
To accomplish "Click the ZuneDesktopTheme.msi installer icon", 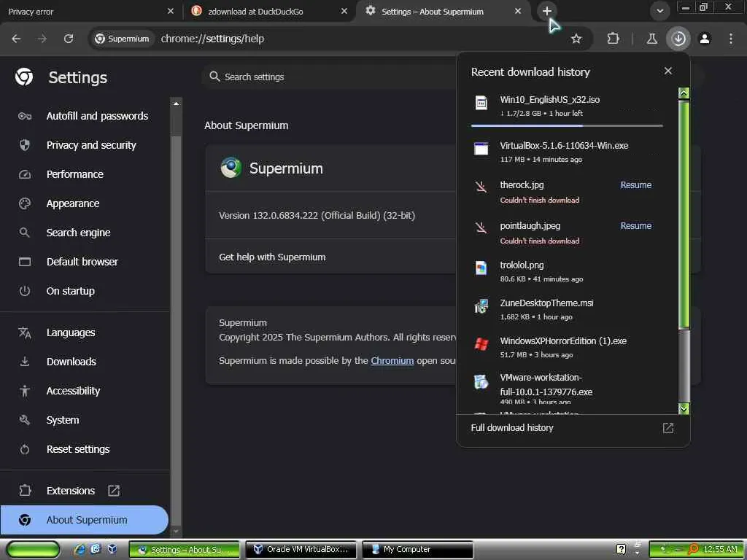I will (x=481, y=306).
